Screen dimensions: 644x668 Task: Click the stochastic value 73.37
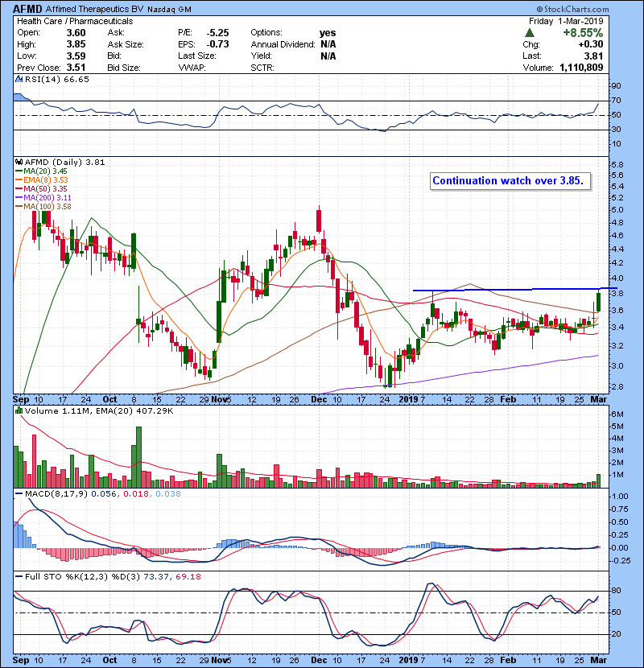(155, 577)
